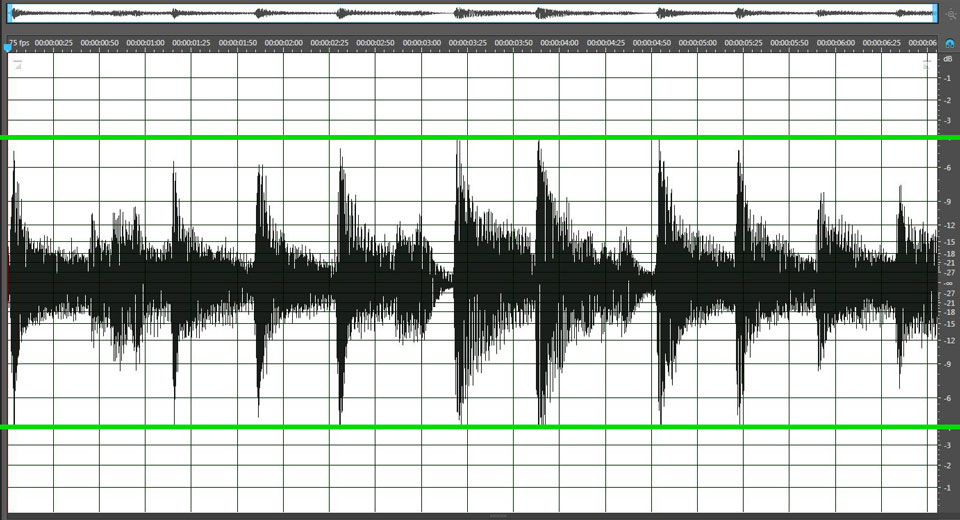The height and width of the screenshot is (520, 960).
Task: Click the fade in handle icon
Action: point(18,64)
